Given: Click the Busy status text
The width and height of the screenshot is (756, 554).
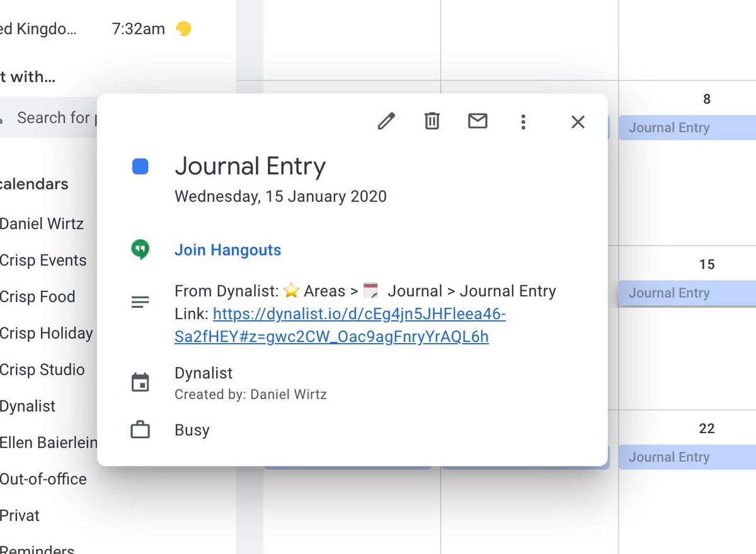Looking at the screenshot, I should click(x=192, y=431).
